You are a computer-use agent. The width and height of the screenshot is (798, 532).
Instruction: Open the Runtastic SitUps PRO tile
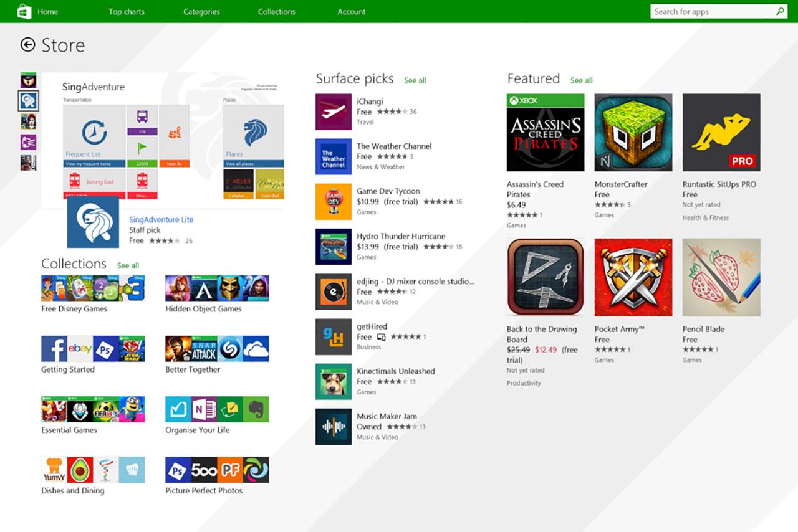721,133
